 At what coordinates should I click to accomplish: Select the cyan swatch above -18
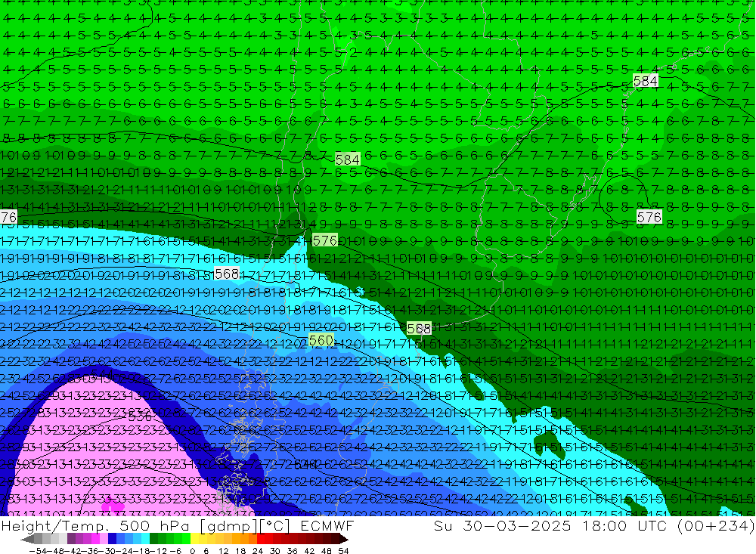click(x=146, y=539)
